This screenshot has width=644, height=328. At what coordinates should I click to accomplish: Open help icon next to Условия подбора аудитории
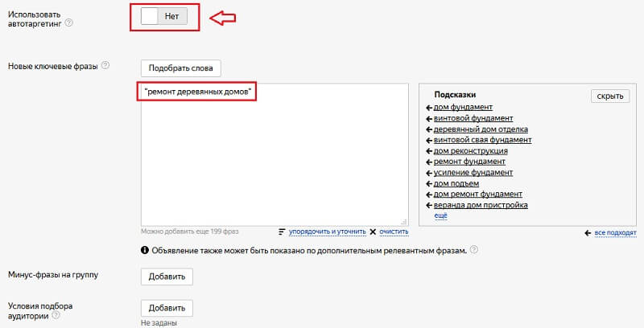tap(56, 315)
